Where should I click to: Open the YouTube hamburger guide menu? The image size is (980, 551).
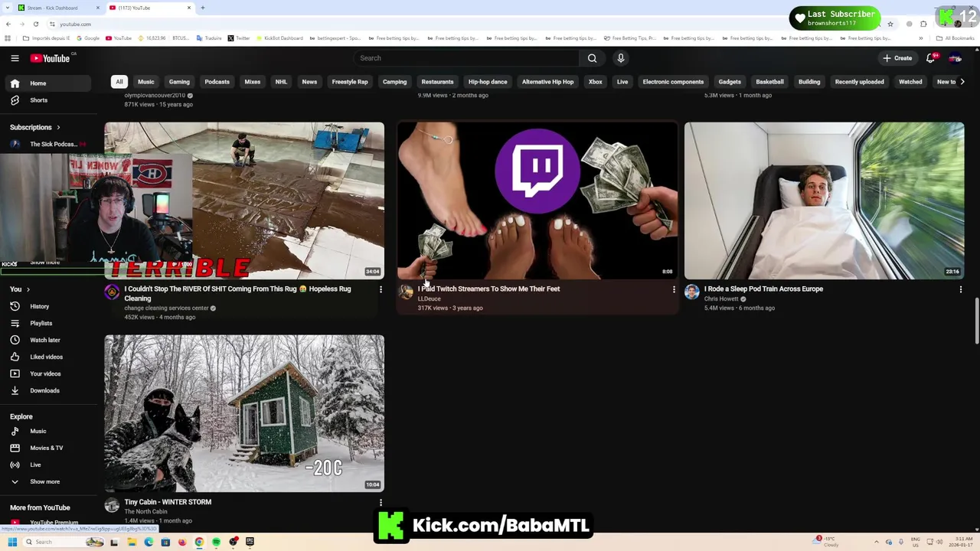pos(15,58)
